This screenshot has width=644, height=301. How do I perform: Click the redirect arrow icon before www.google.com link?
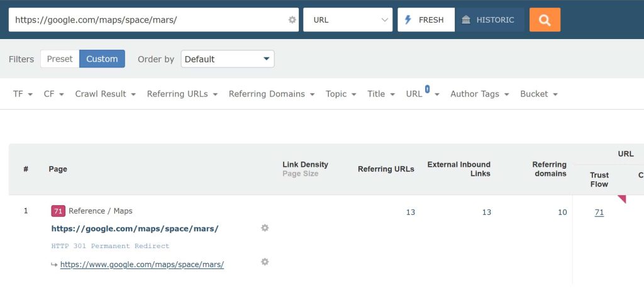pos(54,264)
